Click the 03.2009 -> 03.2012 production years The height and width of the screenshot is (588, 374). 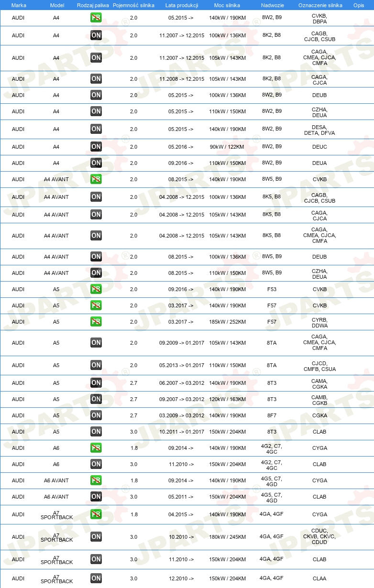coord(182,415)
